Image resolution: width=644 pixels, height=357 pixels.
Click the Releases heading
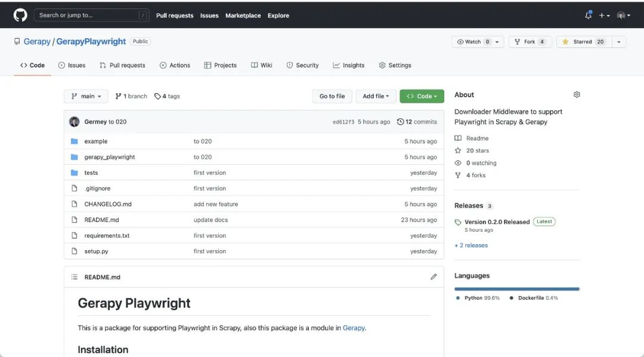[469, 205]
